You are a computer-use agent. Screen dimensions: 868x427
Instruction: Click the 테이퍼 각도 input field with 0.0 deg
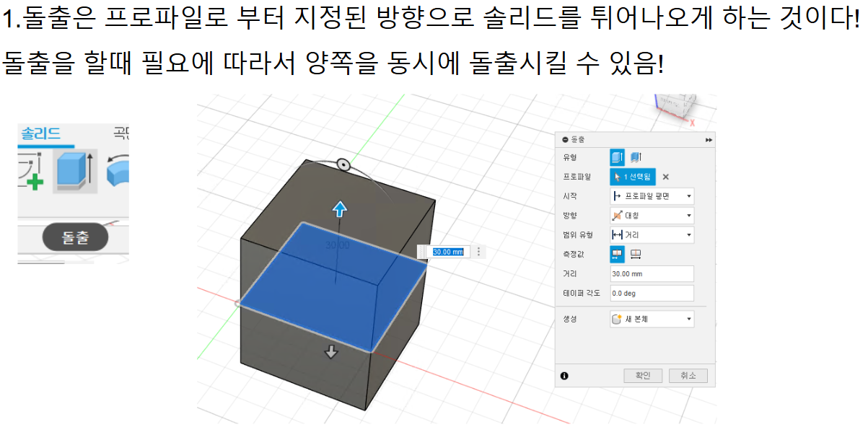point(652,294)
